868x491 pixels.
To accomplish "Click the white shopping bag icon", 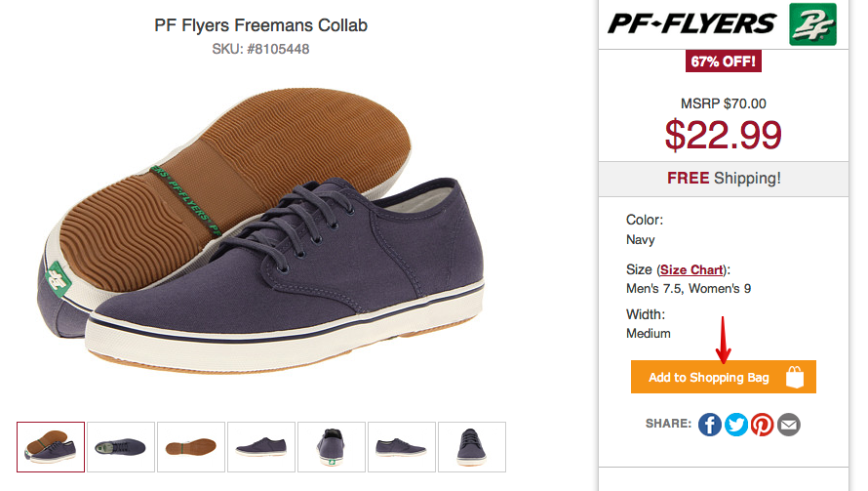I will (x=795, y=377).
